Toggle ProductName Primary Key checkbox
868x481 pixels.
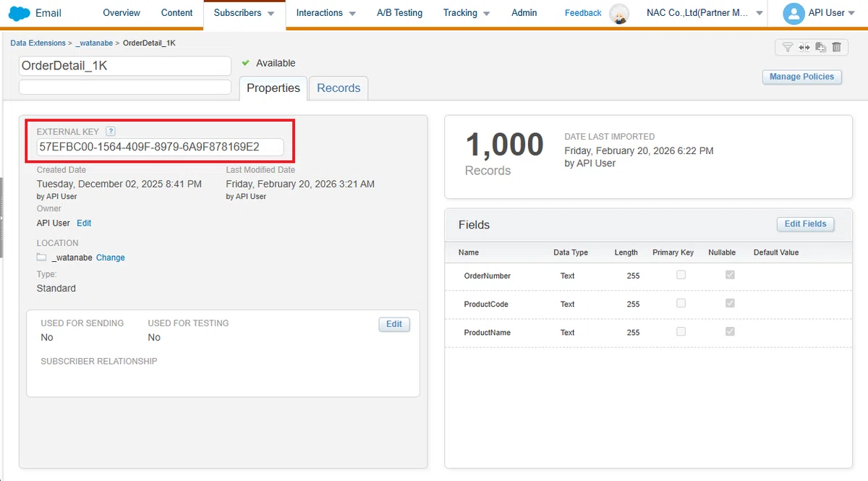point(681,331)
